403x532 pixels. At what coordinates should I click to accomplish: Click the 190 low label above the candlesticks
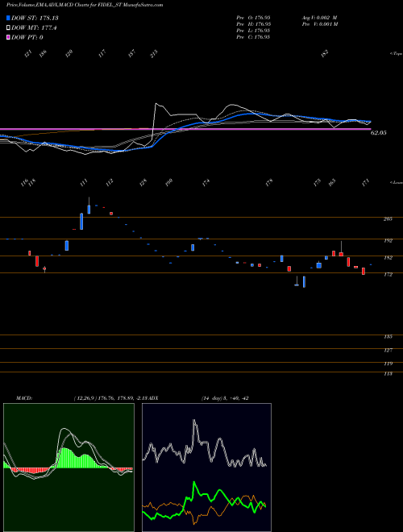(169, 182)
